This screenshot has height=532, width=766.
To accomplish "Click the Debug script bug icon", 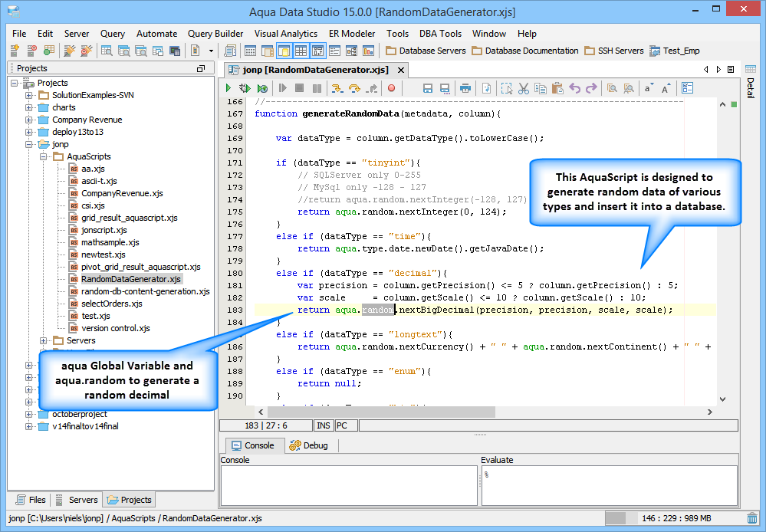I will point(245,89).
